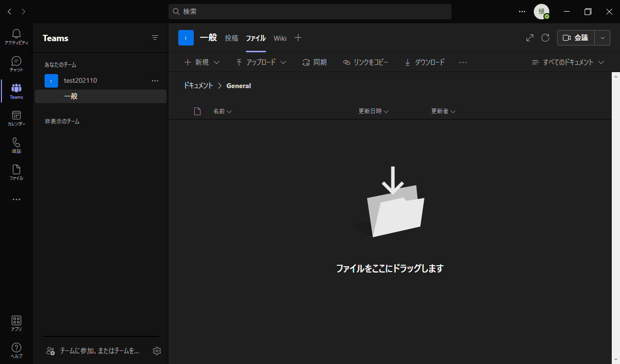Click the filter icon next to Teams heading
This screenshot has width=620, height=364.
pos(155,38)
